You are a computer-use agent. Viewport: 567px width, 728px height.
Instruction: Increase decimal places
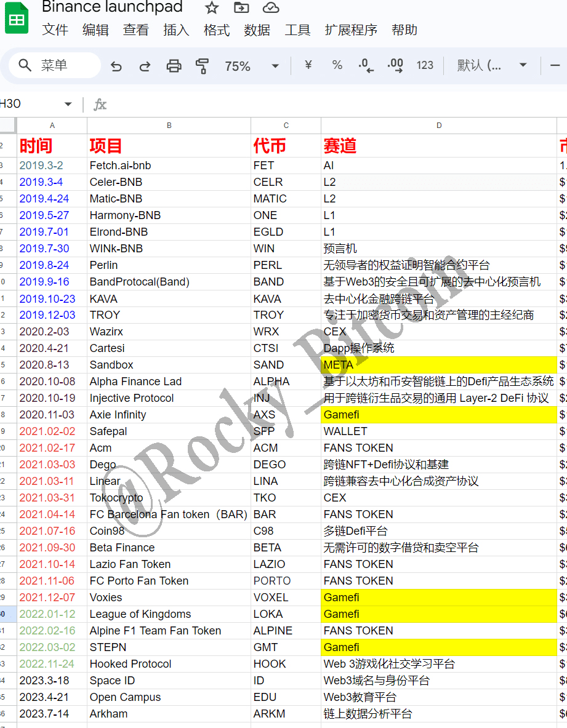tap(395, 65)
